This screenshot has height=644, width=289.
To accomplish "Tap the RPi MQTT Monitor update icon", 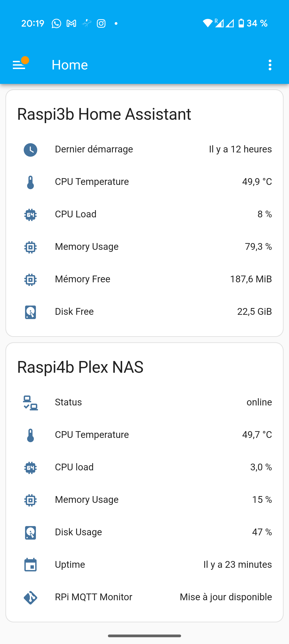I will (30, 598).
